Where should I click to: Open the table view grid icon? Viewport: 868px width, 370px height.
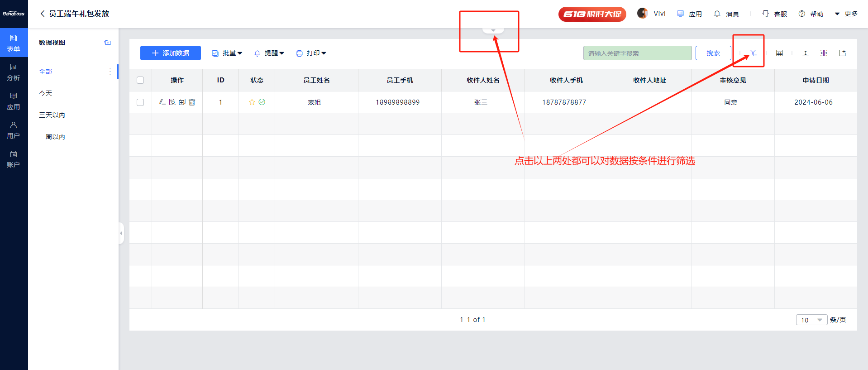(x=779, y=53)
